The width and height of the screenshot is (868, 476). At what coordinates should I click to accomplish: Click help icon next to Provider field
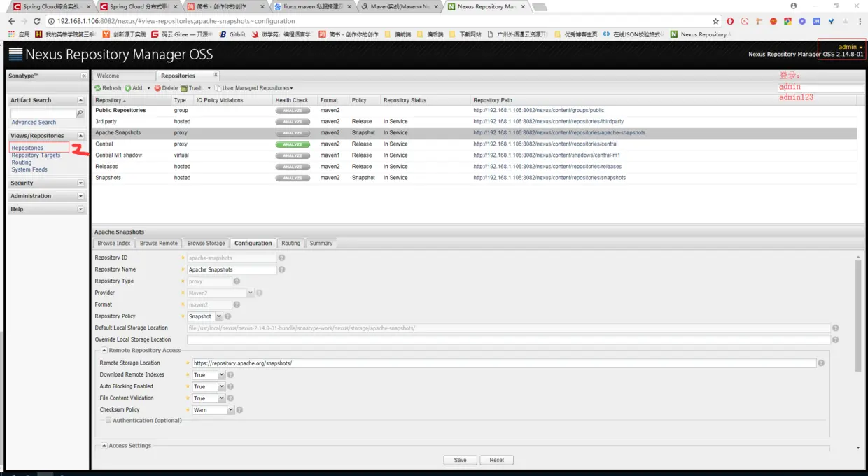[x=259, y=293]
